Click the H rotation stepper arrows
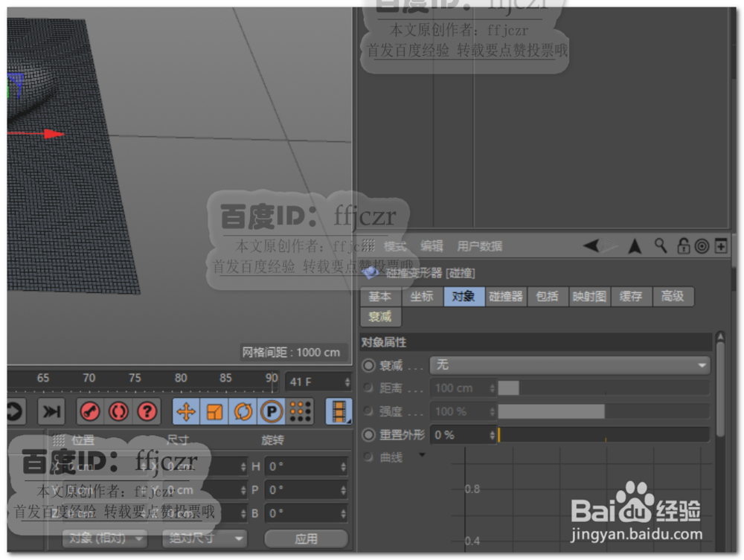744x560 pixels. (x=343, y=466)
